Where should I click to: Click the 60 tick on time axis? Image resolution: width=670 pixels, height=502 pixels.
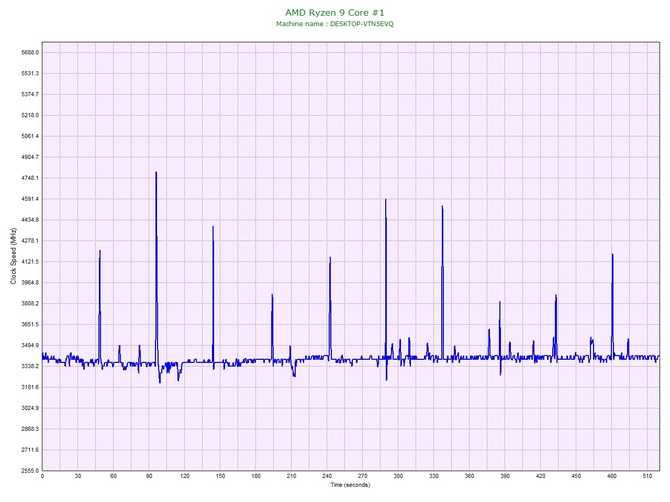pyautogui.click(x=113, y=476)
